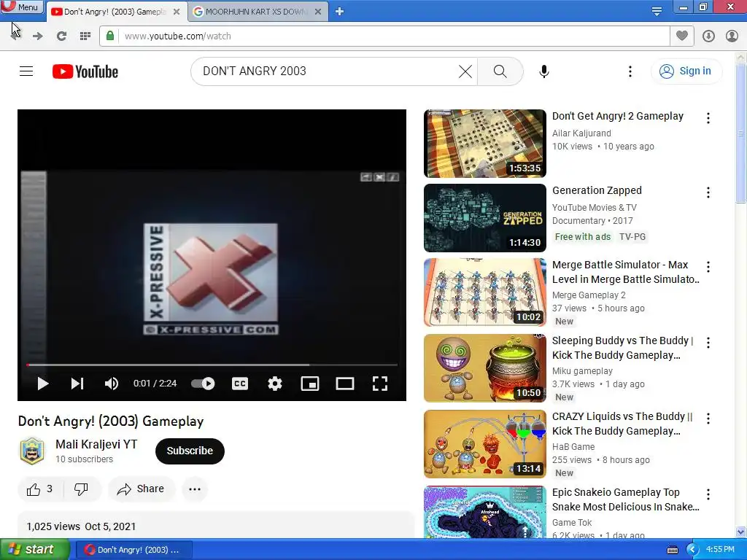
Task: Click the Ailar Kaljurand channel name
Action: (581, 133)
